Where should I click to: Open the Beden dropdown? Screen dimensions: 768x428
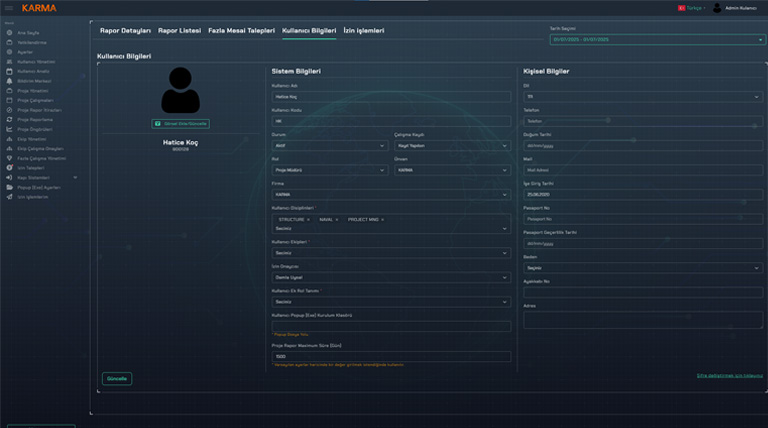point(642,268)
